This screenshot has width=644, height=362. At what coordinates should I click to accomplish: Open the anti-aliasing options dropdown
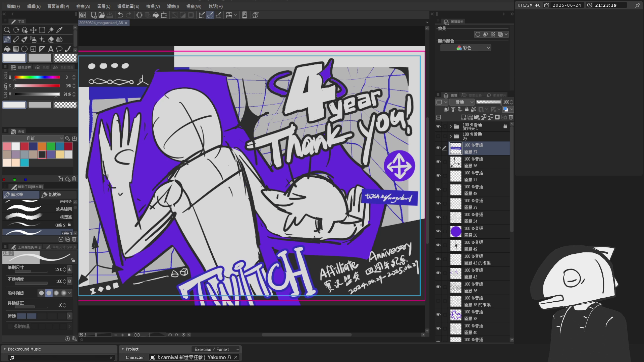tap(70, 293)
